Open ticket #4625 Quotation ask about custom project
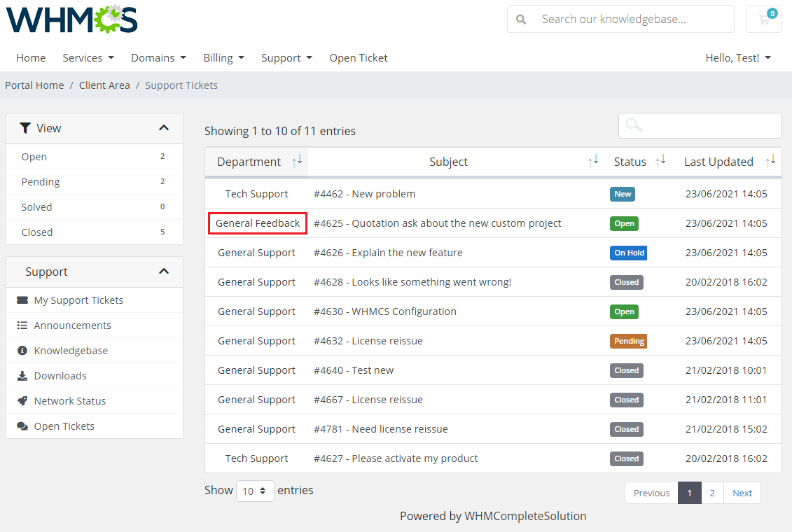 (x=438, y=223)
